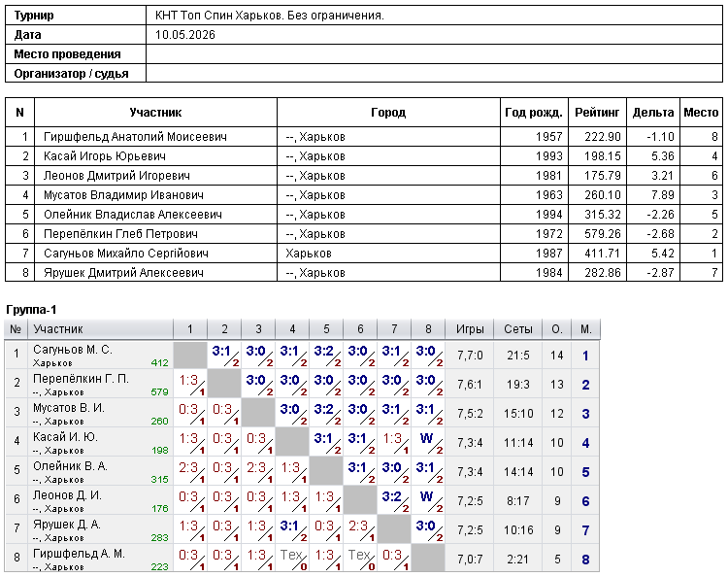Select Ярушек Дмитрий Алексеевич participant
Screen dimensions: 728x577
click(123, 273)
